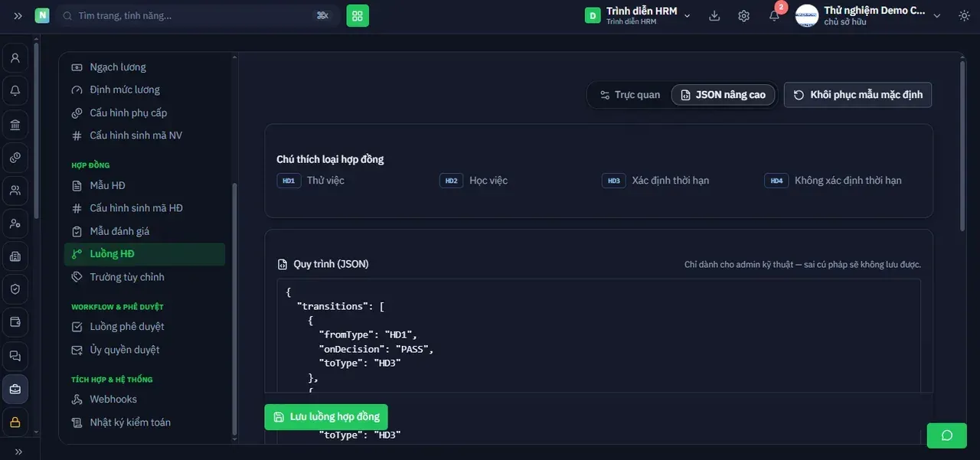Open the chat bubbles icon in left rail
This screenshot has height=460, width=980.
point(15,356)
